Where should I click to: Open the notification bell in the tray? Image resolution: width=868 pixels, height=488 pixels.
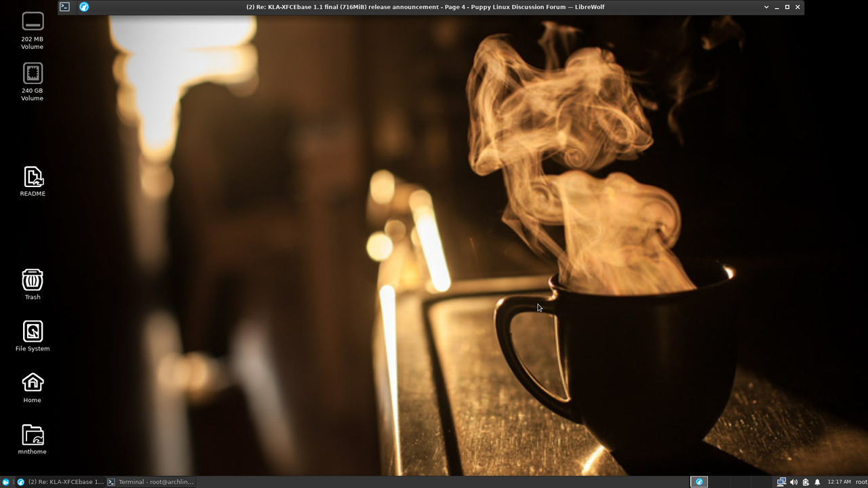point(817,481)
